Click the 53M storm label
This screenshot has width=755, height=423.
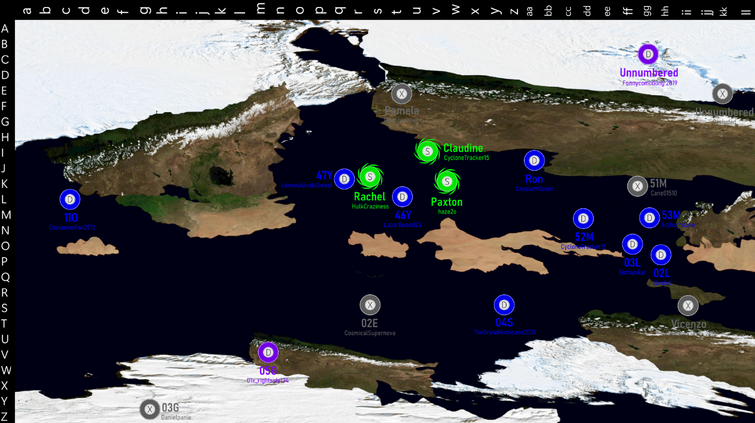coord(671,215)
